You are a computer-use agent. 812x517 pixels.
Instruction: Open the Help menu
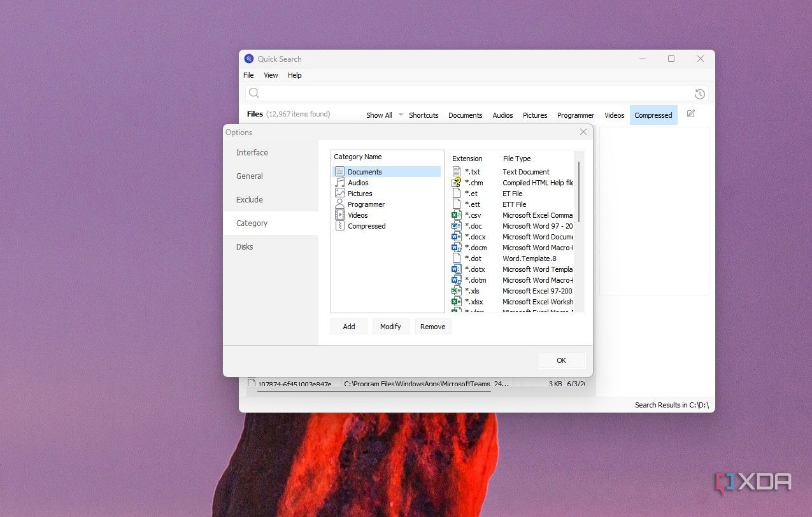[294, 75]
